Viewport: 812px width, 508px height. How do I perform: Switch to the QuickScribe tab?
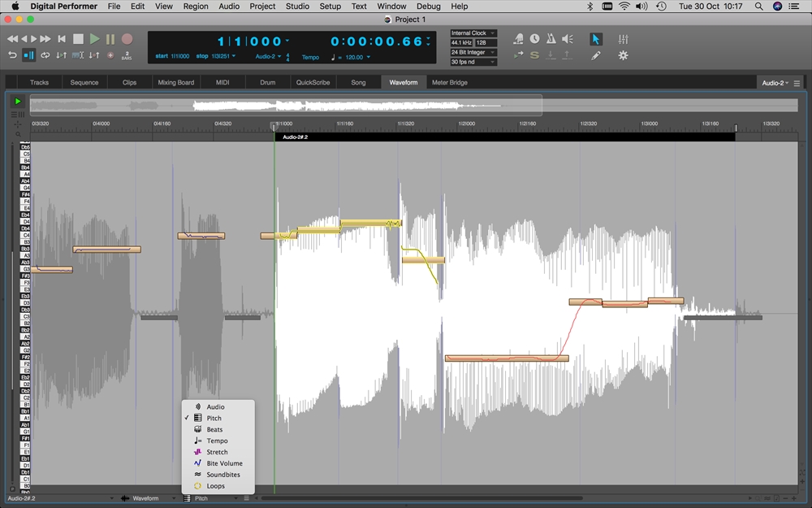click(313, 82)
